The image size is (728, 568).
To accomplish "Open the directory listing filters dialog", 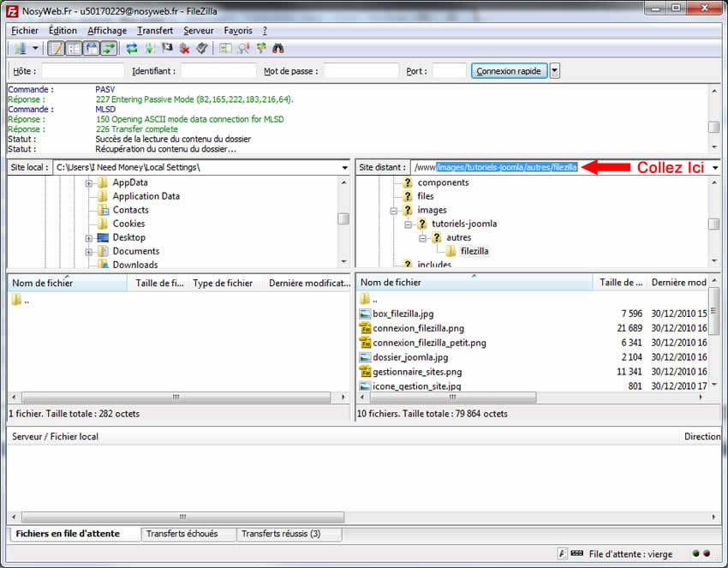I will coord(225,48).
